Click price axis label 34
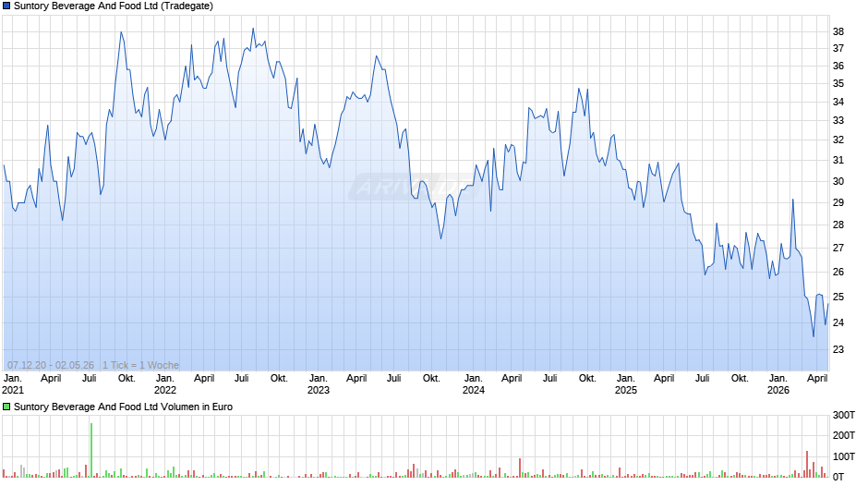868x486 pixels. [x=838, y=102]
